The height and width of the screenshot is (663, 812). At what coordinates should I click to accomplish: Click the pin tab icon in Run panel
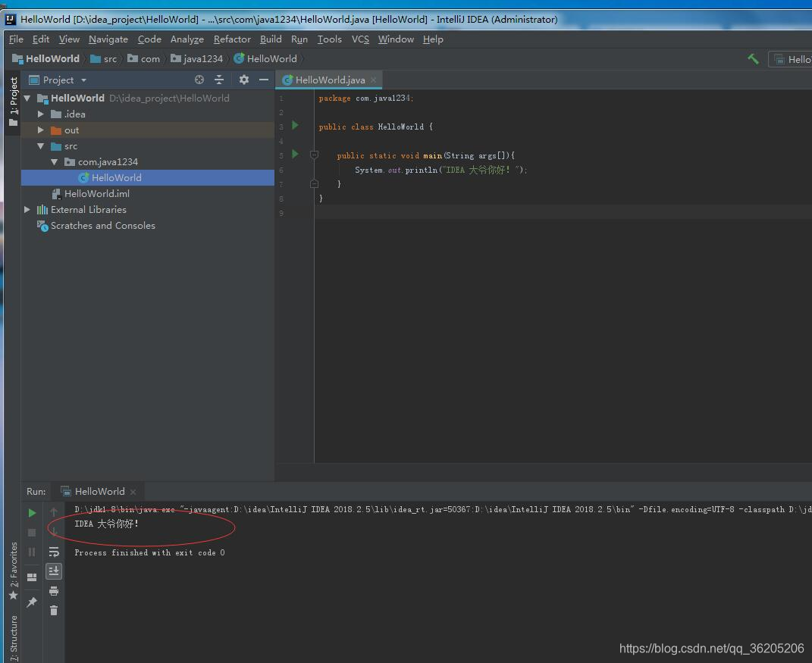tap(32, 602)
